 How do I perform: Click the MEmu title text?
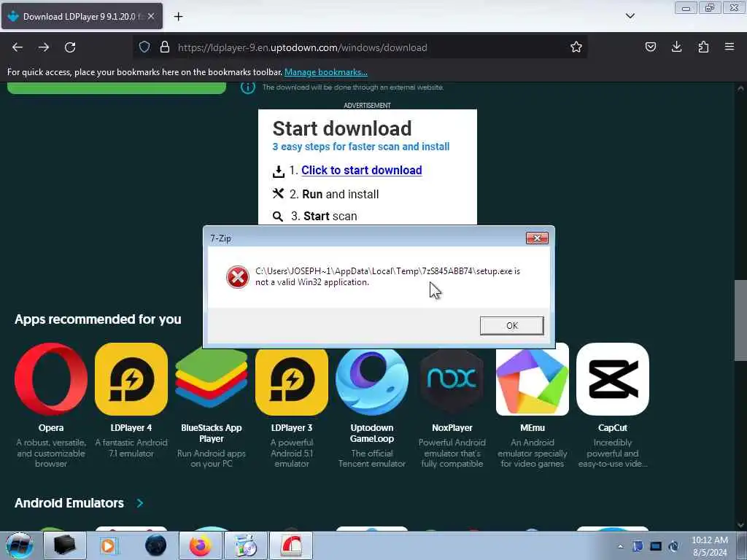[x=532, y=427]
